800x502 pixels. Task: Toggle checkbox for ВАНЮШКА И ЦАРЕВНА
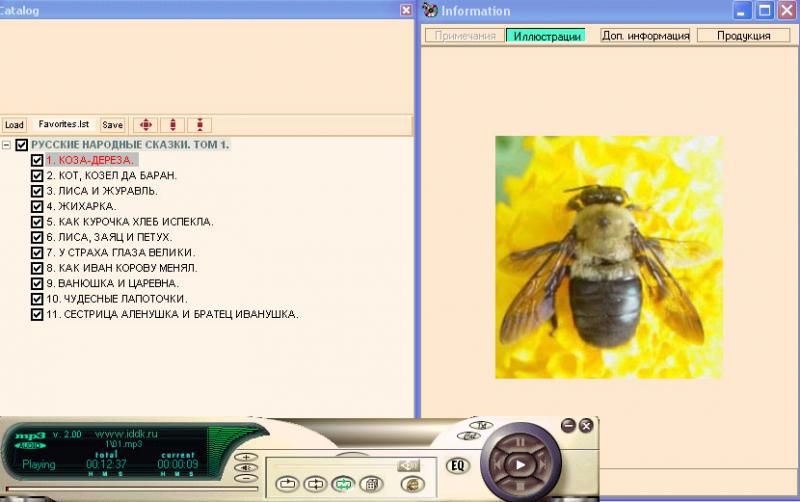tap(37, 283)
